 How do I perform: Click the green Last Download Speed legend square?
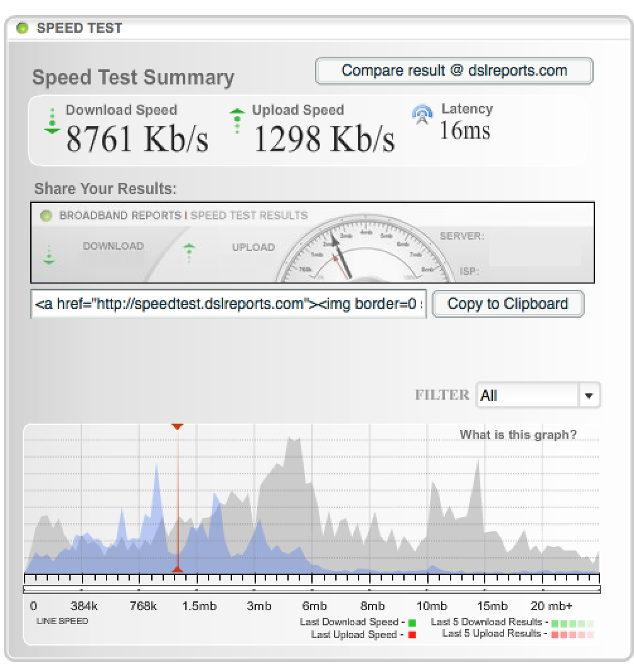(x=412, y=623)
